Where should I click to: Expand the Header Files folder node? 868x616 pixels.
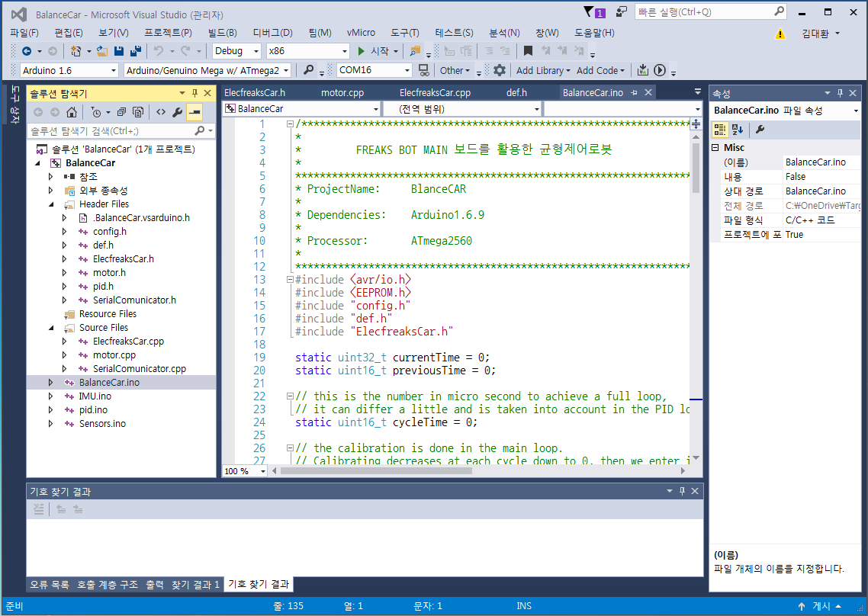click(x=51, y=204)
